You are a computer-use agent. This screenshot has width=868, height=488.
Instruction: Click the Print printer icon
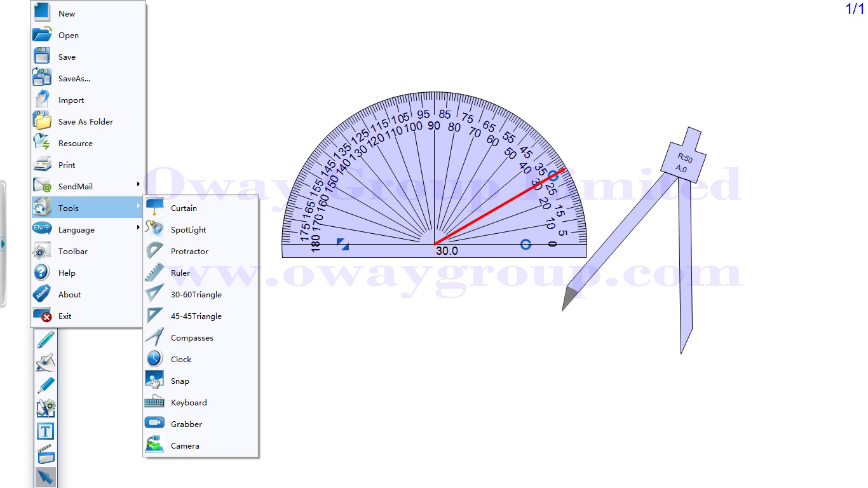tap(42, 165)
